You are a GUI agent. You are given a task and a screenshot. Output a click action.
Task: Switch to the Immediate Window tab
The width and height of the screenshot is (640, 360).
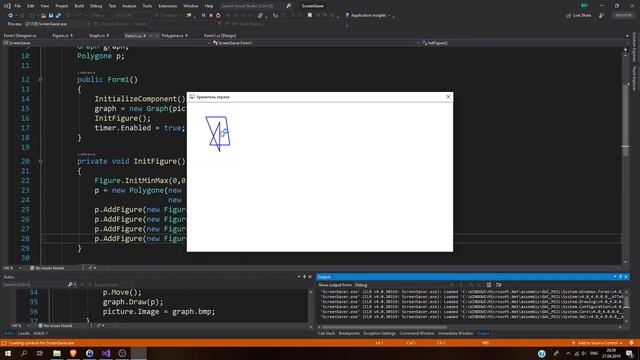(456, 333)
